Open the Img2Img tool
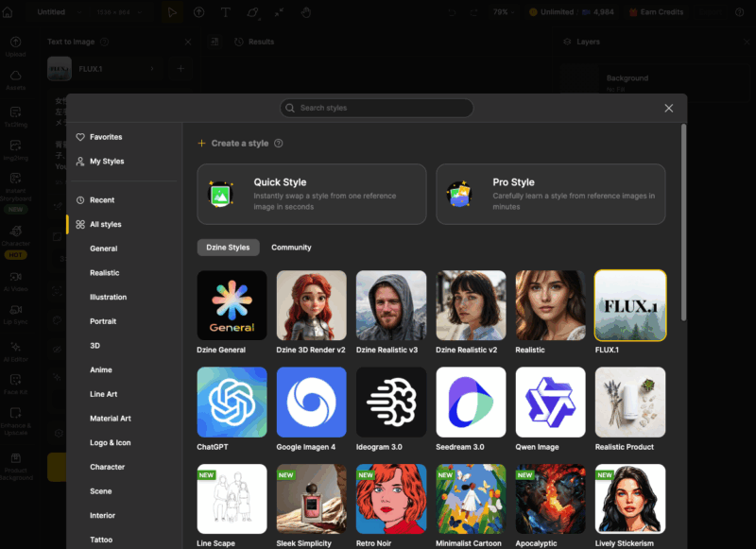This screenshot has width=756, height=549. pos(15,150)
